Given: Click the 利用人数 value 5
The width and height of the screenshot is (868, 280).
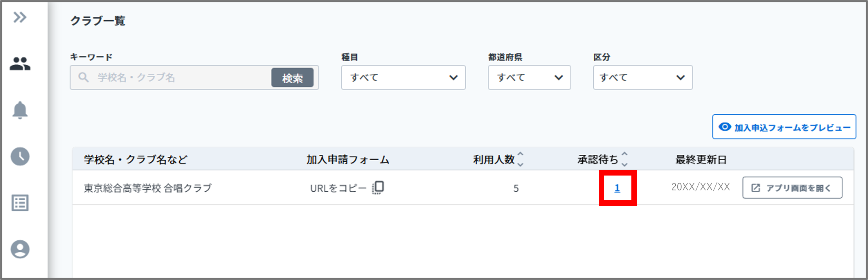Looking at the screenshot, I should point(516,188).
